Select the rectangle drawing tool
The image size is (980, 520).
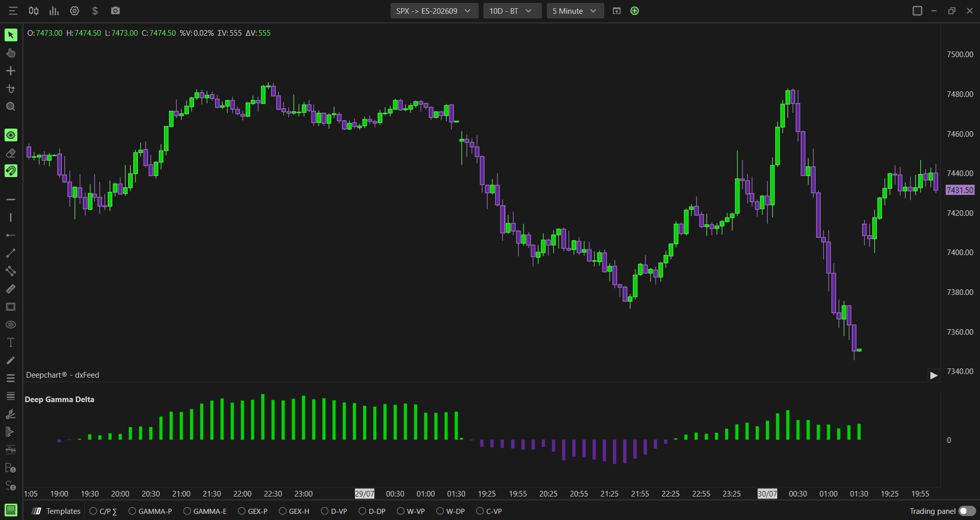coord(11,307)
